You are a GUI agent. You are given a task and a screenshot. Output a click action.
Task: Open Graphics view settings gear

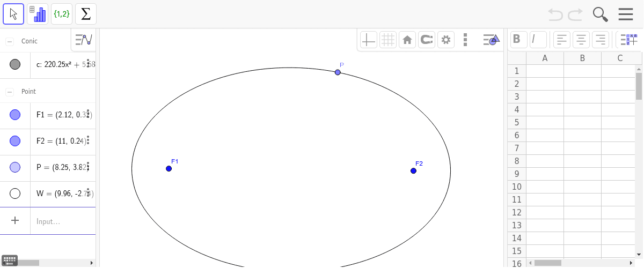[x=446, y=40]
